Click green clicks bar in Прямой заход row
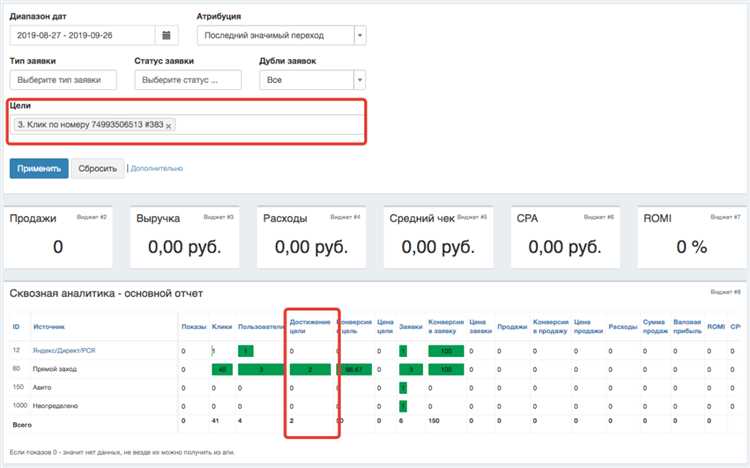The image size is (750, 468). point(222,369)
